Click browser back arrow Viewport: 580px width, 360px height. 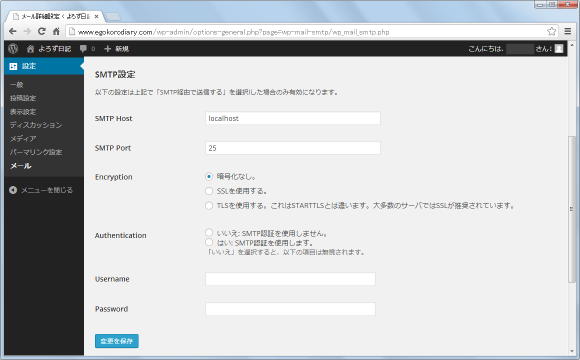pyautogui.click(x=13, y=31)
